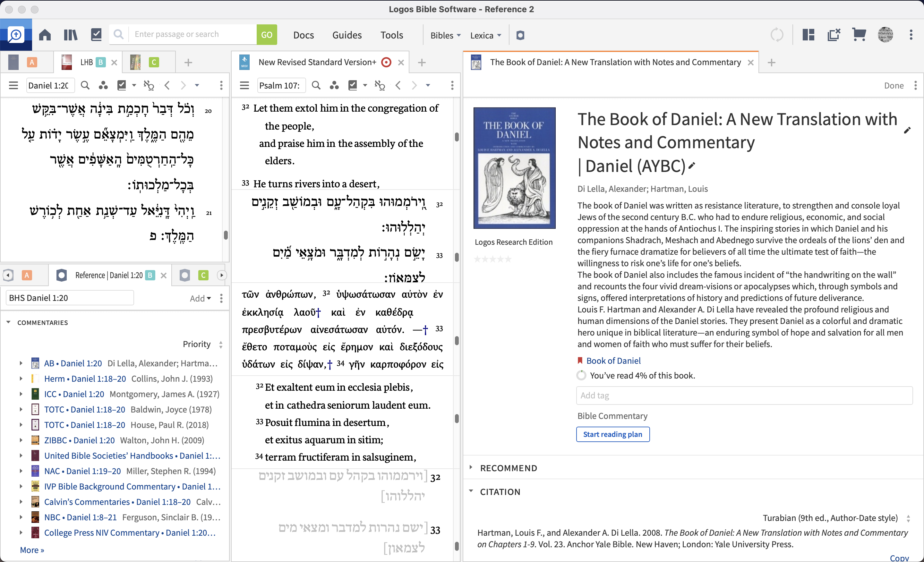The width and height of the screenshot is (924, 562).
Task: Click the close-all-panels icon
Action: coord(834,35)
